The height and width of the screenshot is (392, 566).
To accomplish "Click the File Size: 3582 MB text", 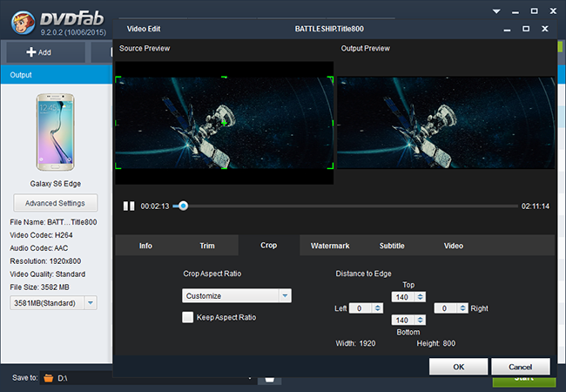I will [x=40, y=287].
